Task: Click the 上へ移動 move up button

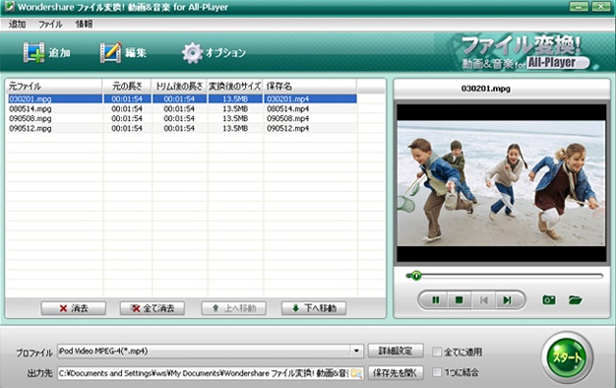Action: click(234, 308)
